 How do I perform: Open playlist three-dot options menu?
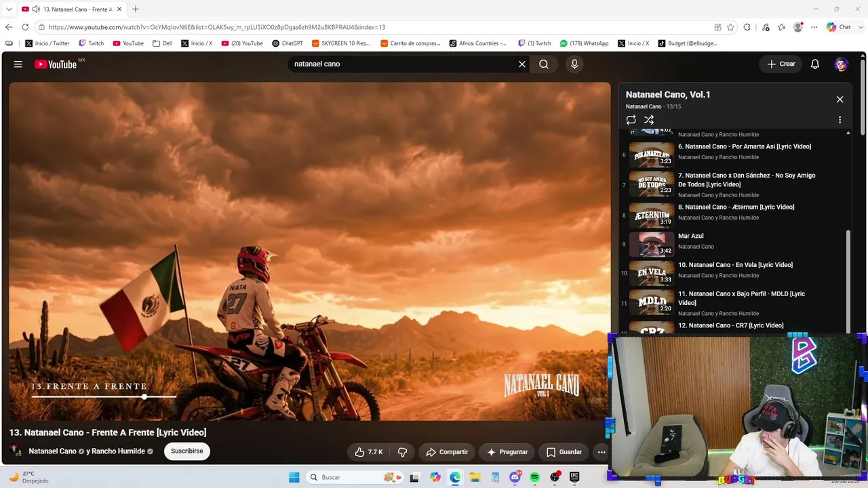point(840,120)
